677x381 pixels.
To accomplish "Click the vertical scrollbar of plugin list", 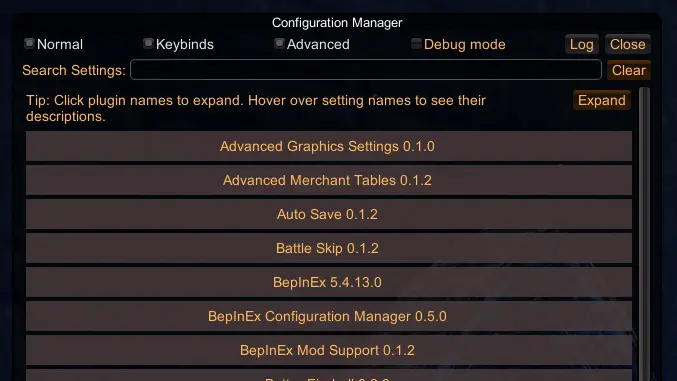I will (644, 234).
